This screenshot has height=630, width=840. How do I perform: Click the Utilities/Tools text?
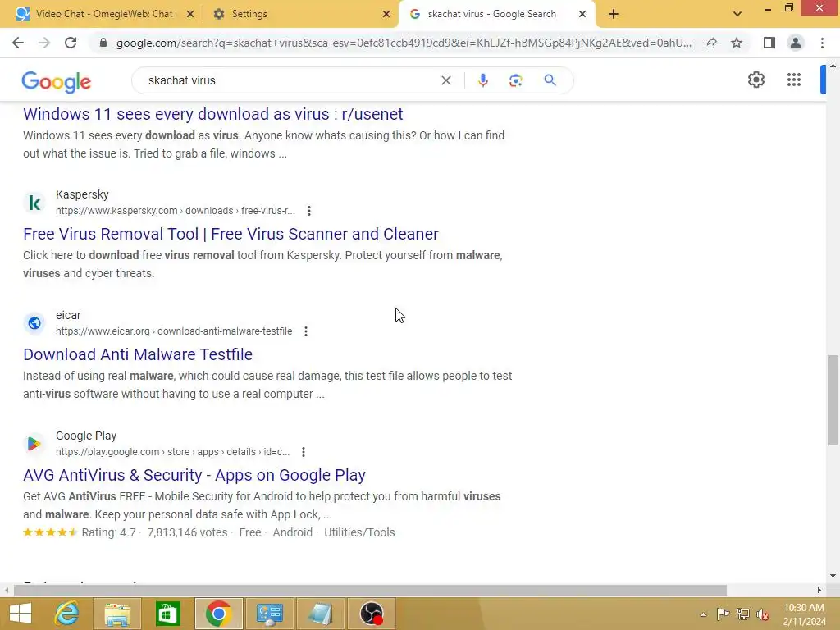(x=359, y=532)
